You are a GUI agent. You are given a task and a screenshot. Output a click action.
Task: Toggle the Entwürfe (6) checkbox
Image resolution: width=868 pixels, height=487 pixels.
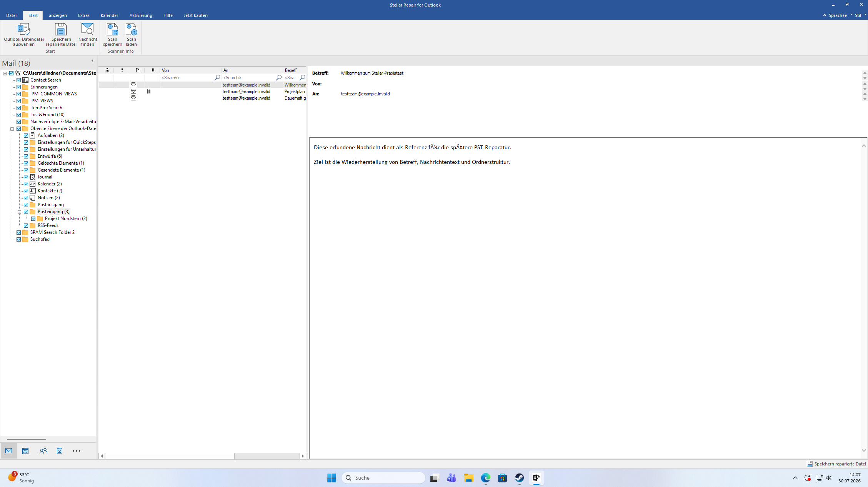[x=26, y=156]
